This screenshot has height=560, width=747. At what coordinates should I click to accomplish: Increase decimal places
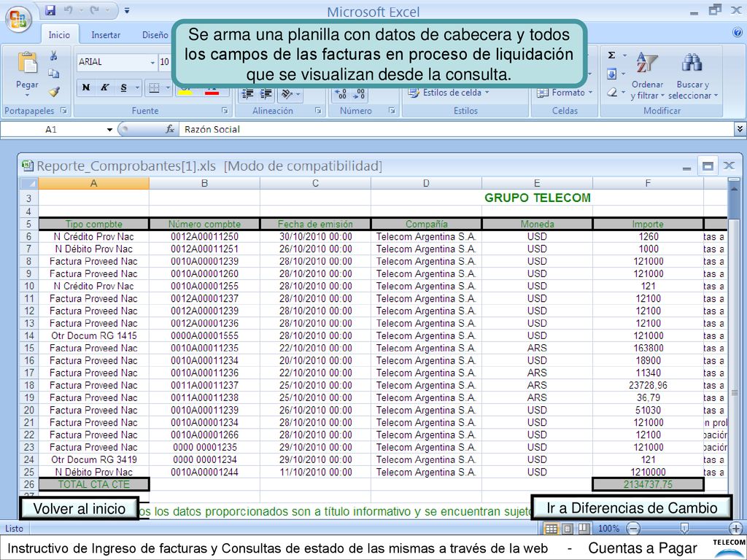tap(341, 94)
